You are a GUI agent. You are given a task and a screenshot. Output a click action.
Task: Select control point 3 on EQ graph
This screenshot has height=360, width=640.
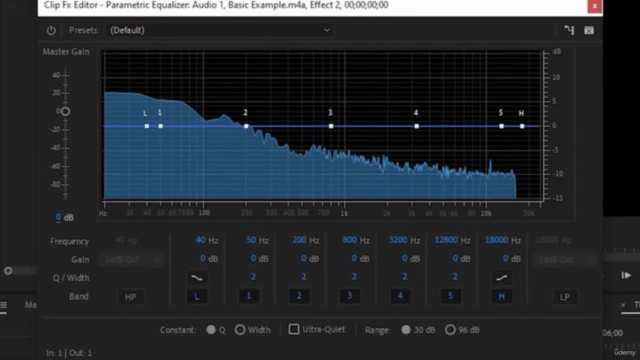click(x=331, y=126)
